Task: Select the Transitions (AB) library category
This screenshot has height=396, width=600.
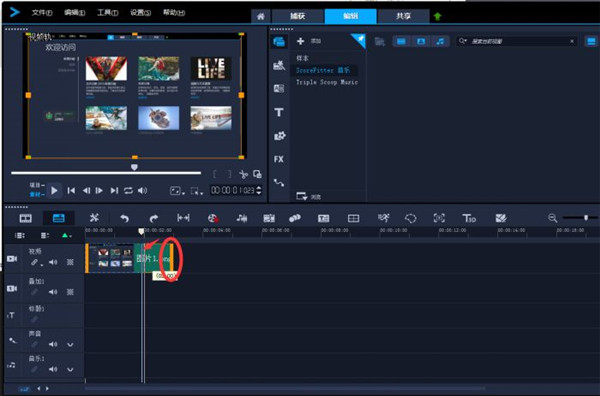Action: (279, 88)
